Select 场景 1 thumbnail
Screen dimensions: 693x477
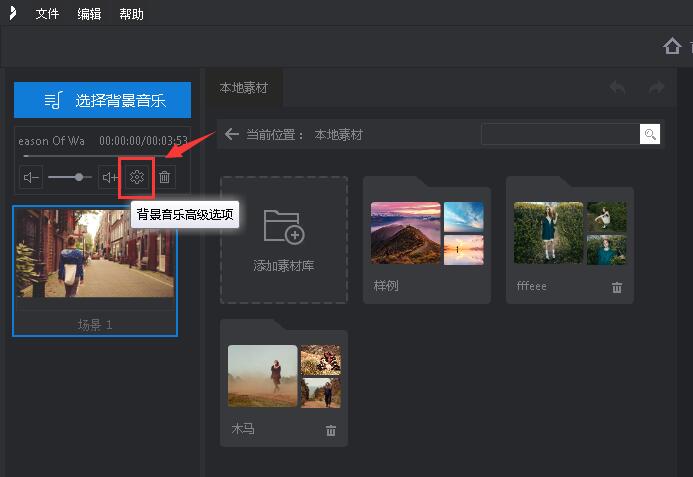click(95, 271)
